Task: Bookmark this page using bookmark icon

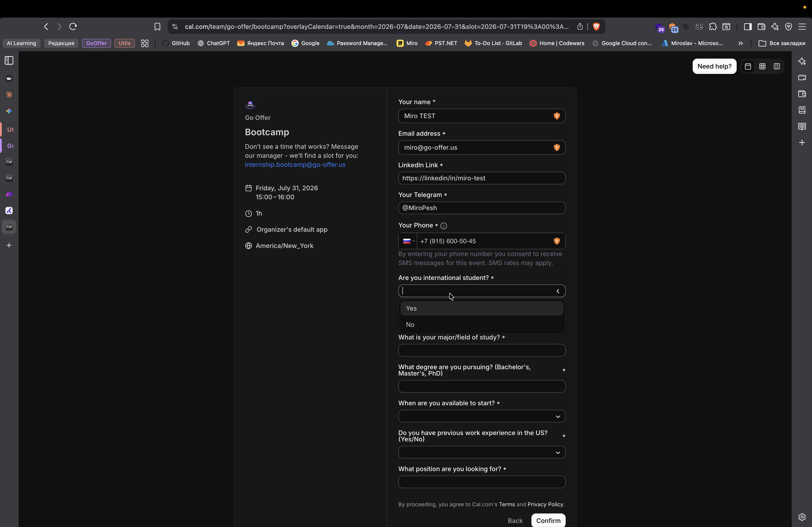Action: pyautogui.click(x=157, y=27)
